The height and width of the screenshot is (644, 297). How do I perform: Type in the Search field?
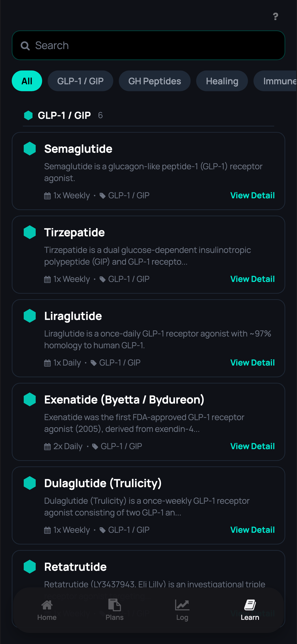pos(155,46)
